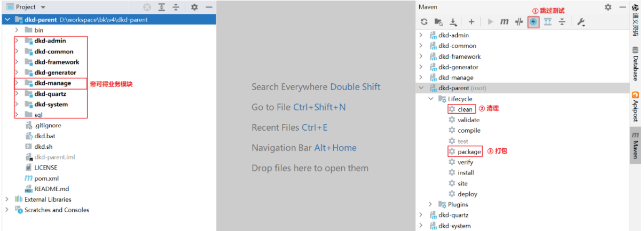Select the verify lifecycle goal

[x=466, y=162]
